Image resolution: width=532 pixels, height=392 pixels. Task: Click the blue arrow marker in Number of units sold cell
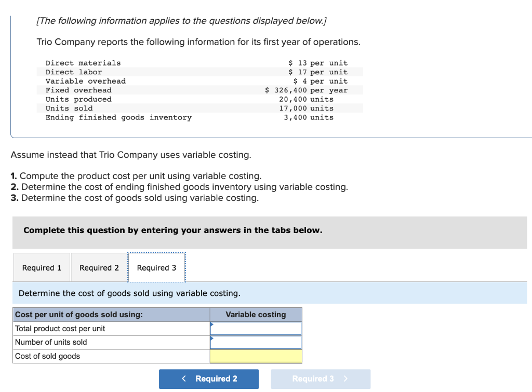(x=211, y=339)
